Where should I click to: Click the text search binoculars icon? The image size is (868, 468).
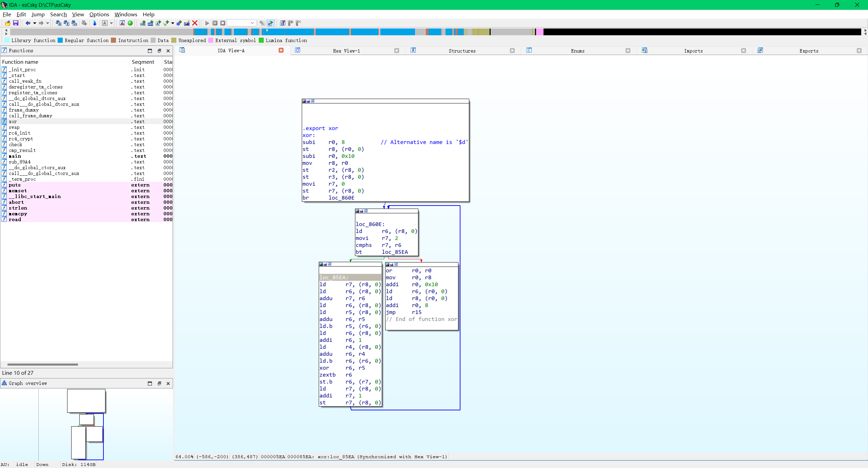[66, 23]
